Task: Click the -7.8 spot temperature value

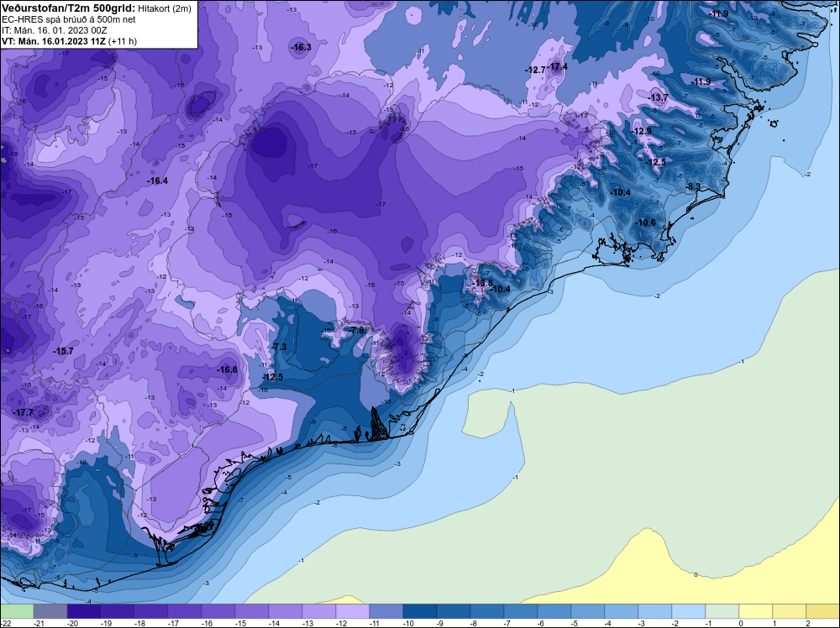Action: [x=356, y=330]
